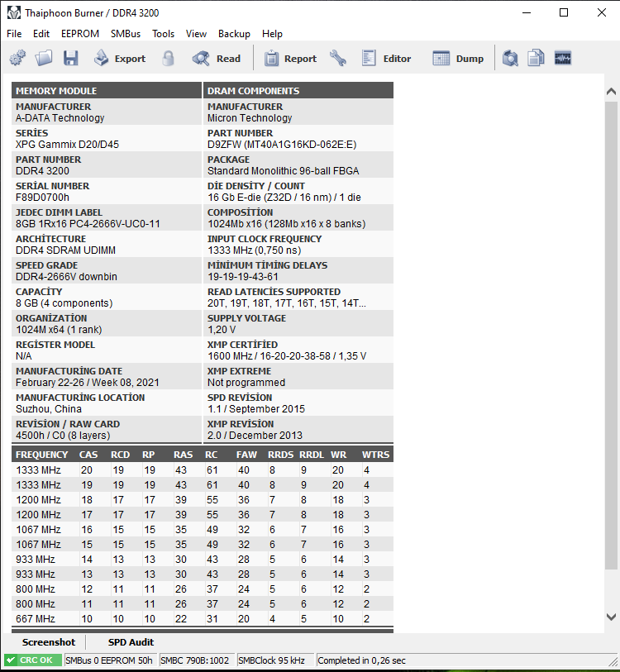Click the WTRS column header
The width and height of the screenshot is (620, 672).
point(375,455)
